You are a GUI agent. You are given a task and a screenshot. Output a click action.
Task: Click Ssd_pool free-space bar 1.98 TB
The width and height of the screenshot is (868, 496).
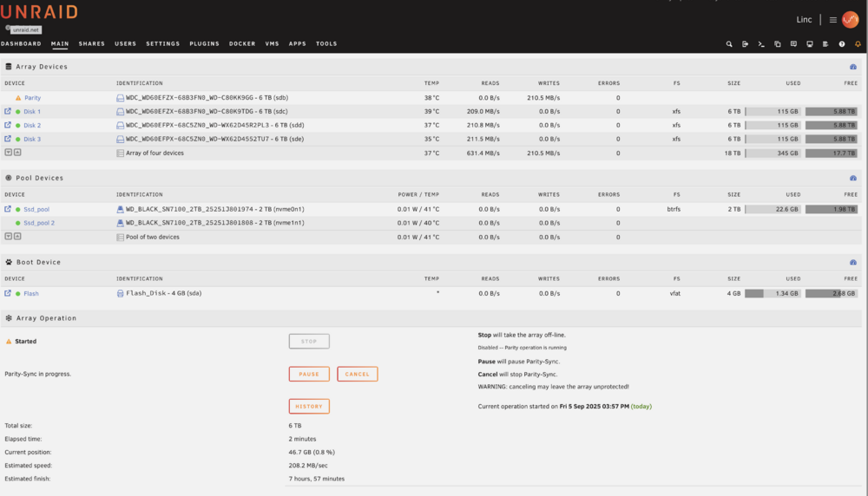[x=832, y=209]
